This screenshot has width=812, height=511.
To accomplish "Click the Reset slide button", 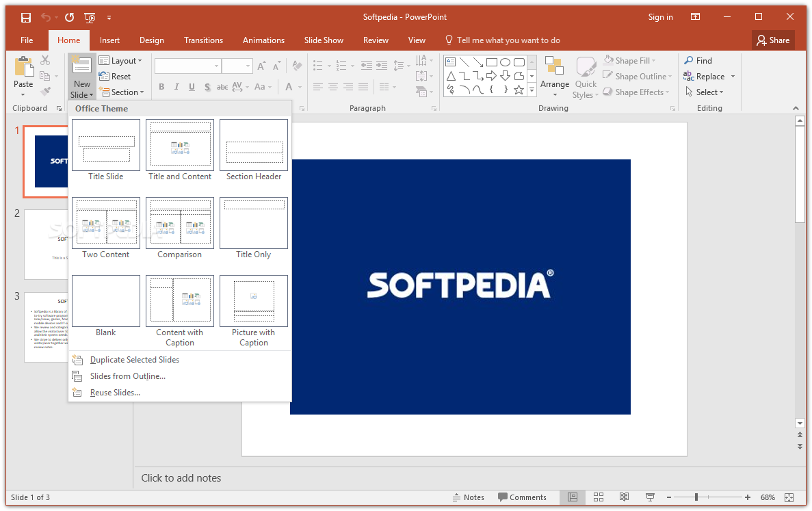I will point(115,76).
